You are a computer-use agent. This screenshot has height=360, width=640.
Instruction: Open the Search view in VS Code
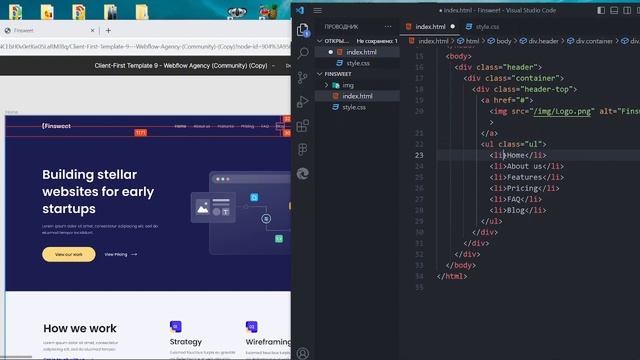click(303, 53)
